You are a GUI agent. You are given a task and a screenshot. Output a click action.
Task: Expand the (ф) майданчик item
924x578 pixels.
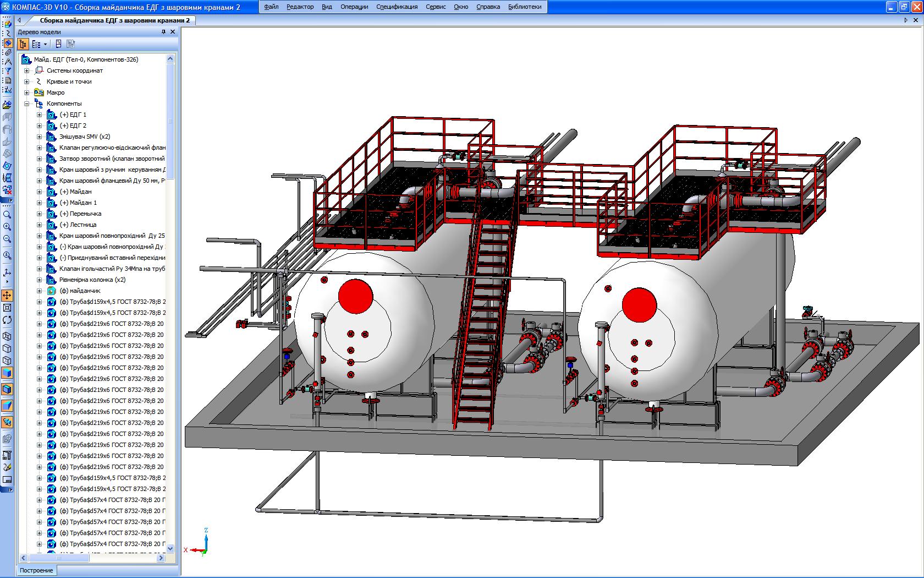tap(39, 291)
